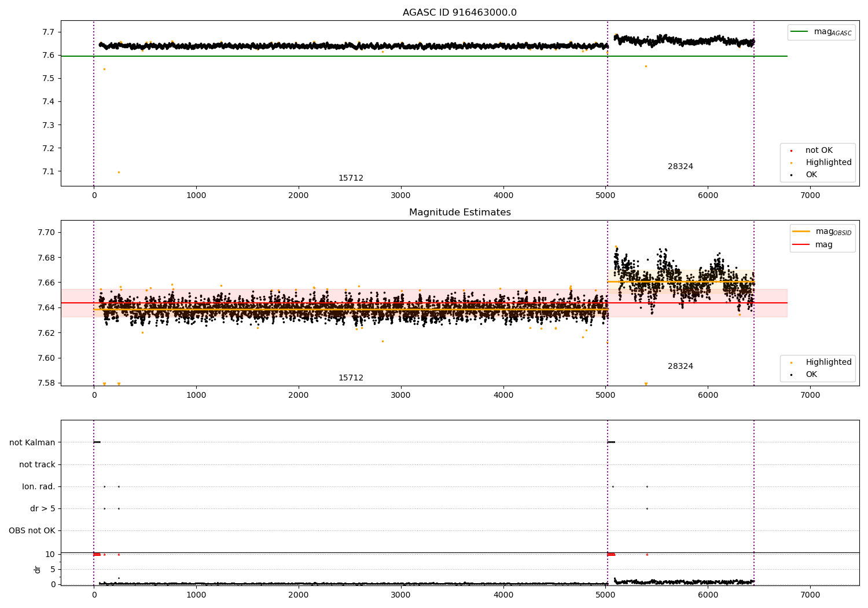868x608 pixels.
Task: Click y-tick '7.4' on the top plot
Action: [49, 102]
